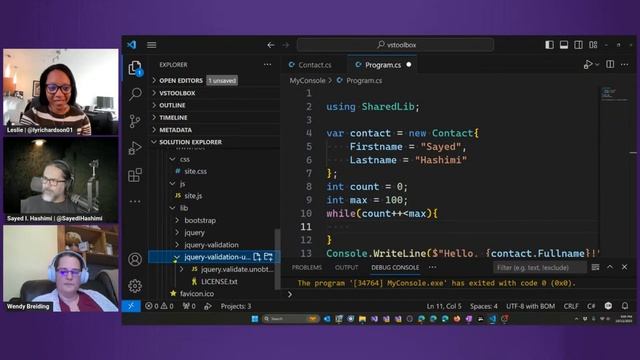
Task: Run the program with the play button
Action: (x=588, y=64)
